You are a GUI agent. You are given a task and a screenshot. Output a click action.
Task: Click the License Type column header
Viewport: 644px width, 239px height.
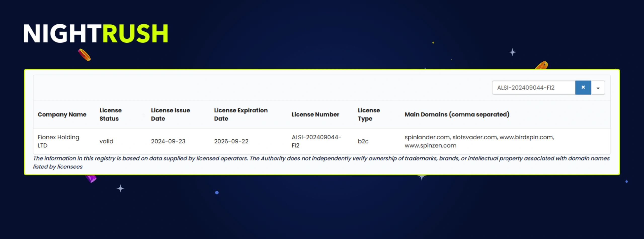click(369, 114)
